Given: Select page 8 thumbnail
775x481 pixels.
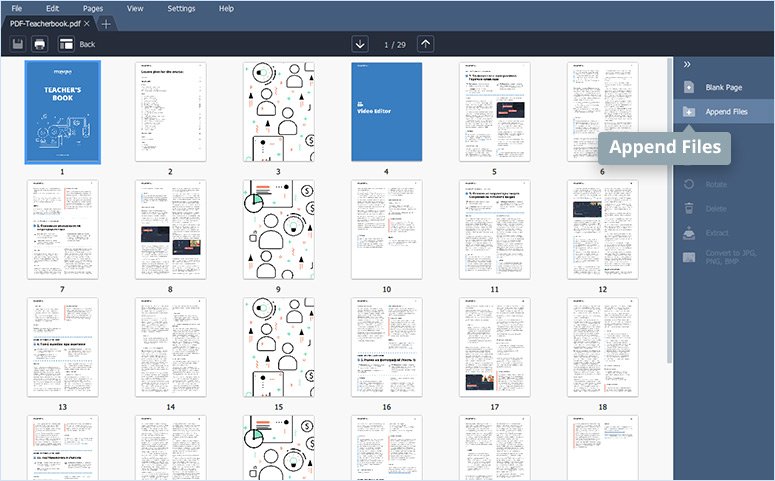Looking at the screenshot, I should 171,229.
